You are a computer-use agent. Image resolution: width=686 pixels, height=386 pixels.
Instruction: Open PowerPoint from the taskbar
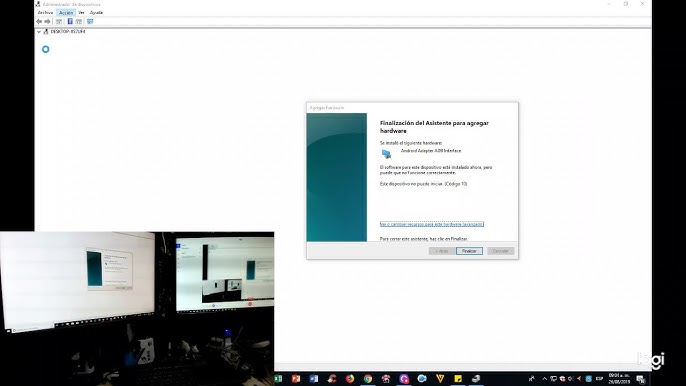point(296,379)
